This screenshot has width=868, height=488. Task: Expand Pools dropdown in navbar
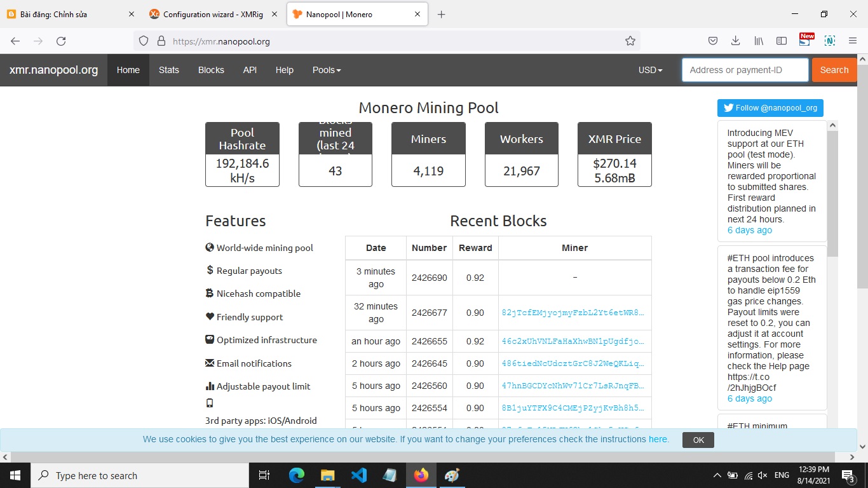tap(327, 70)
